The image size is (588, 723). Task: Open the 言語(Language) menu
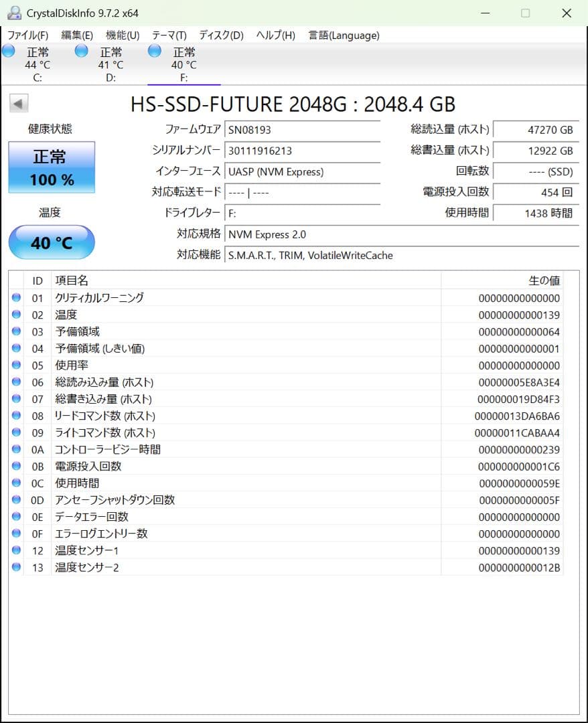[x=344, y=35]
